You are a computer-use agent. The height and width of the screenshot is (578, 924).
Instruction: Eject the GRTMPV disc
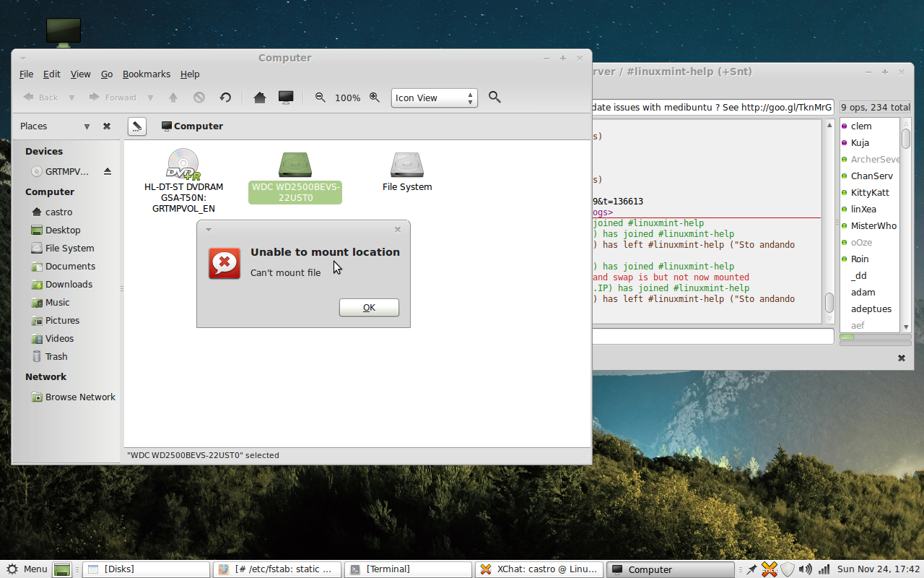pos(108,172)
